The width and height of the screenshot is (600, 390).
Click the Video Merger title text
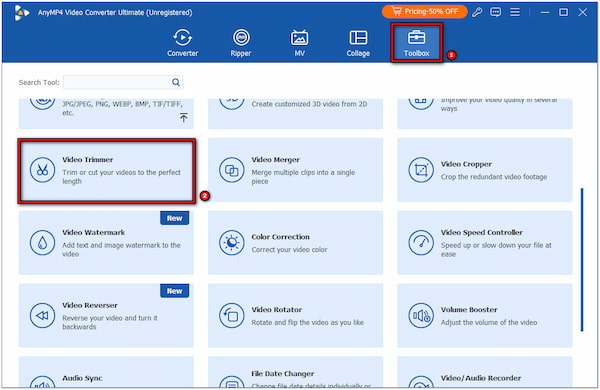point(276,160)
